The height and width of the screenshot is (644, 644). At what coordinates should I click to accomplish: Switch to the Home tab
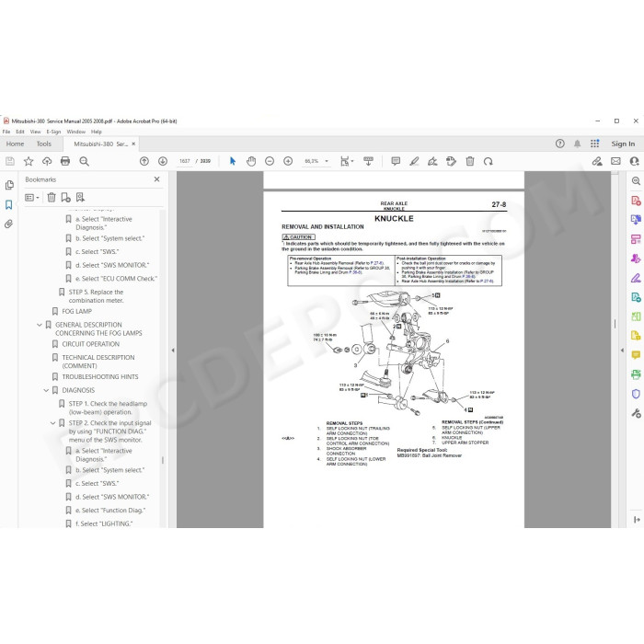pos(16,144)
